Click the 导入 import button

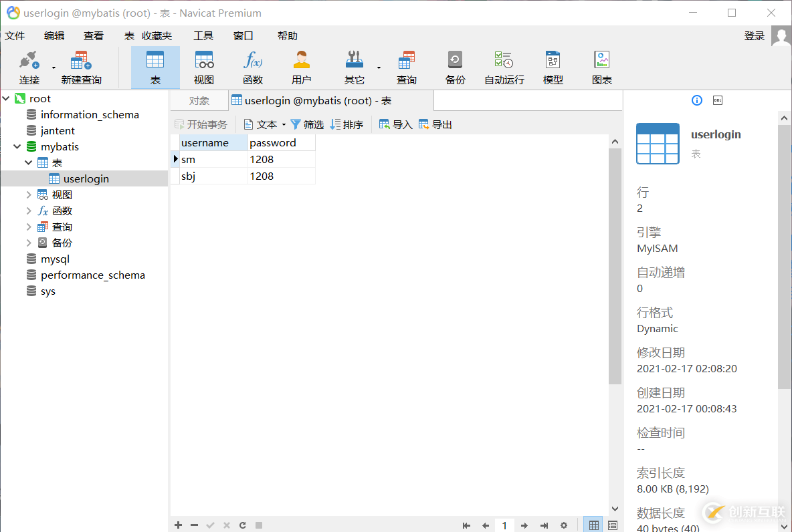click(x=395, y=125)
